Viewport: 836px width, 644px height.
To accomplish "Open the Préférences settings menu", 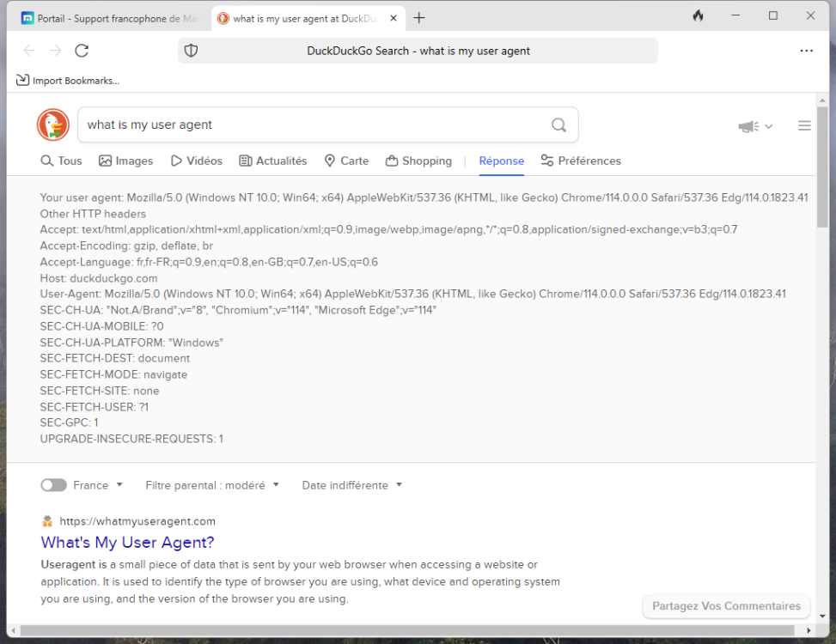I will click(581, 161).
